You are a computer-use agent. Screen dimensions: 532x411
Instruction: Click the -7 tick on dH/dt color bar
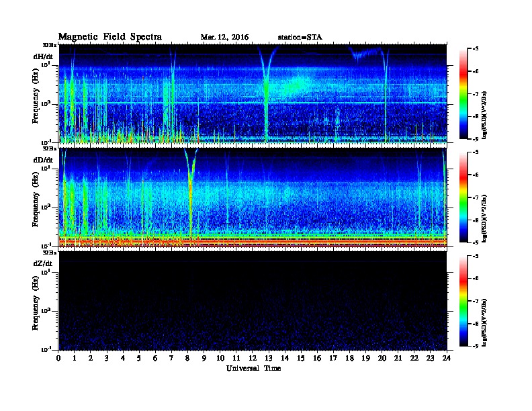tap(475, 94)
